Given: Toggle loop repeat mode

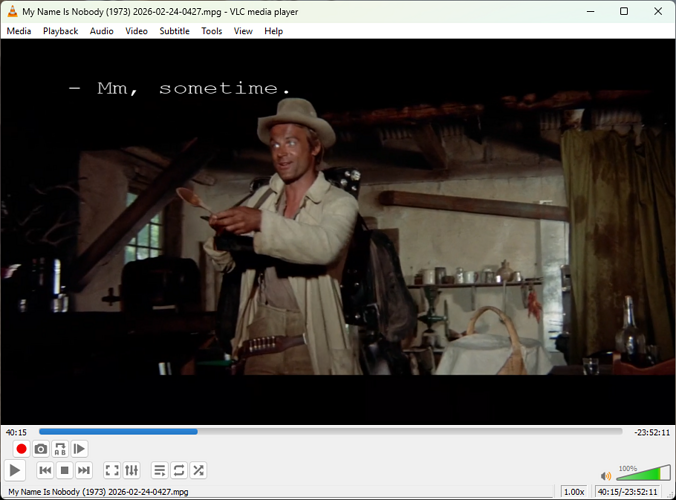Looking at the screenshot, I should (179, 470).
